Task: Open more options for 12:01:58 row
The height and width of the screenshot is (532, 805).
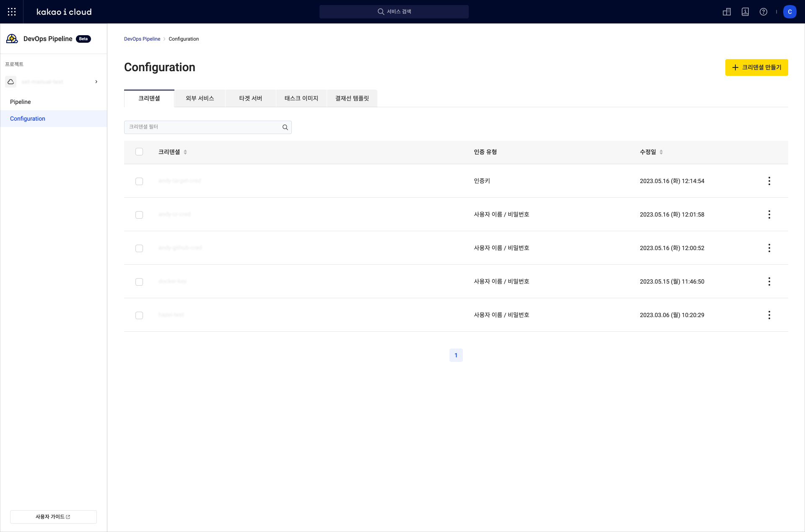Action: tap(769, 214)
